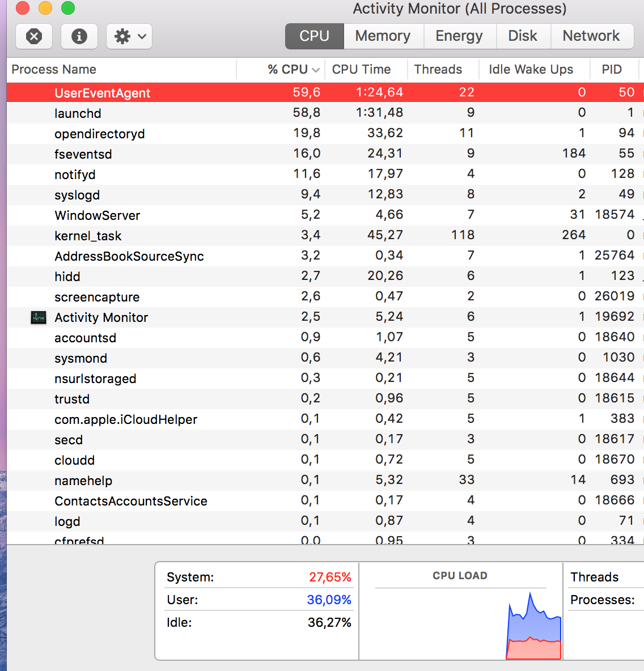This screenshot has height=671, width=644.
Task: Select the secd process
Action: pyautogui.click(x=325, y=439)
